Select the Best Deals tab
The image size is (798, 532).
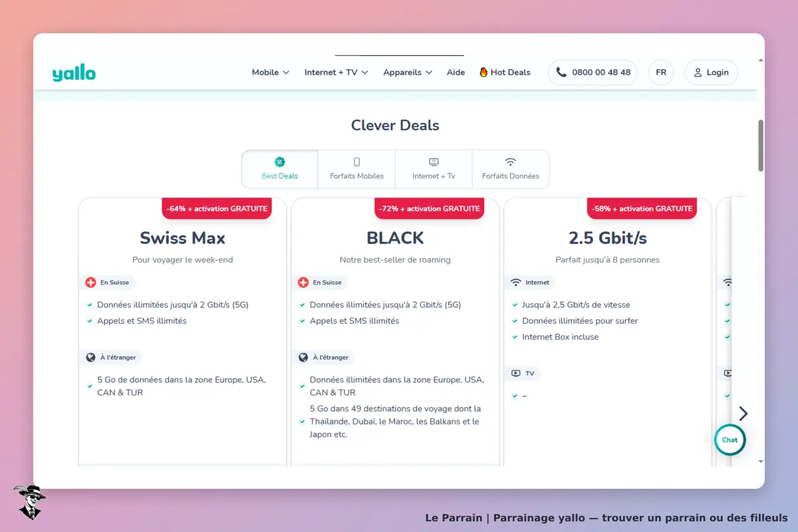coord(279,169)
